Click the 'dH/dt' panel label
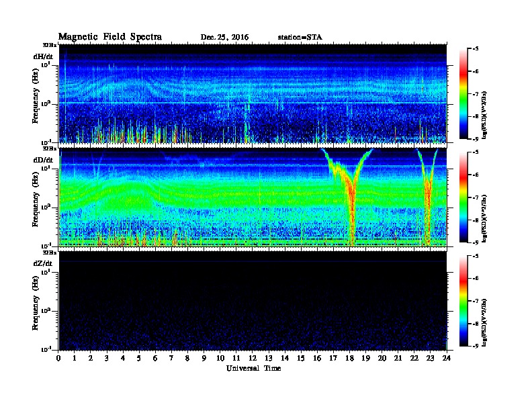Image resolution: width=532 pixels, height=411 pixels. pyautogui.click(x=43, y=56)
